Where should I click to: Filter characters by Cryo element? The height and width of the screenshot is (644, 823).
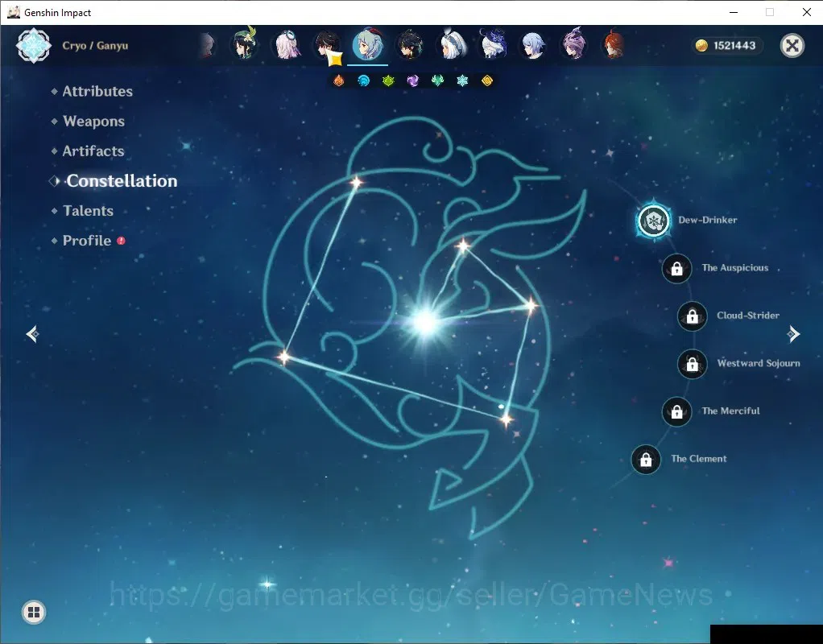[x=462, y=80]
